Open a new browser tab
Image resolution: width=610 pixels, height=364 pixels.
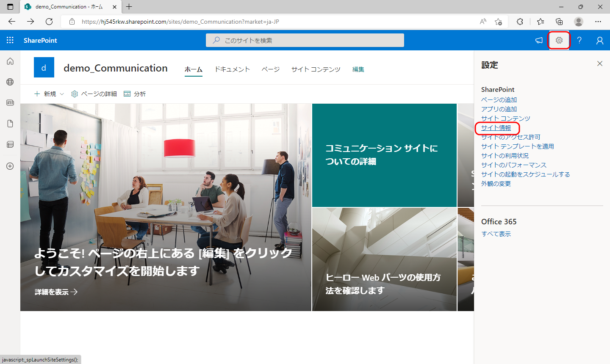(129, 7)
